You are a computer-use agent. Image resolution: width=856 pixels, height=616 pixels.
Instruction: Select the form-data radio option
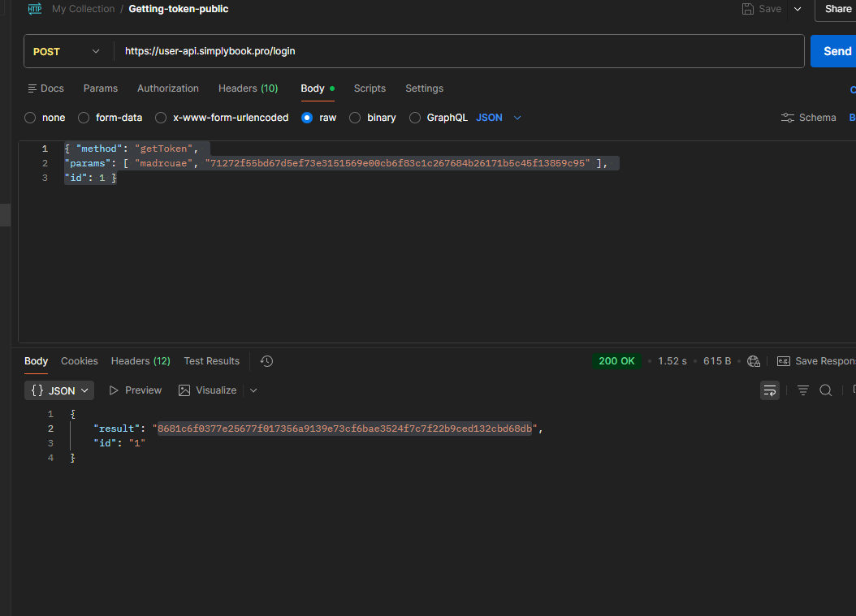coord(84,118)
